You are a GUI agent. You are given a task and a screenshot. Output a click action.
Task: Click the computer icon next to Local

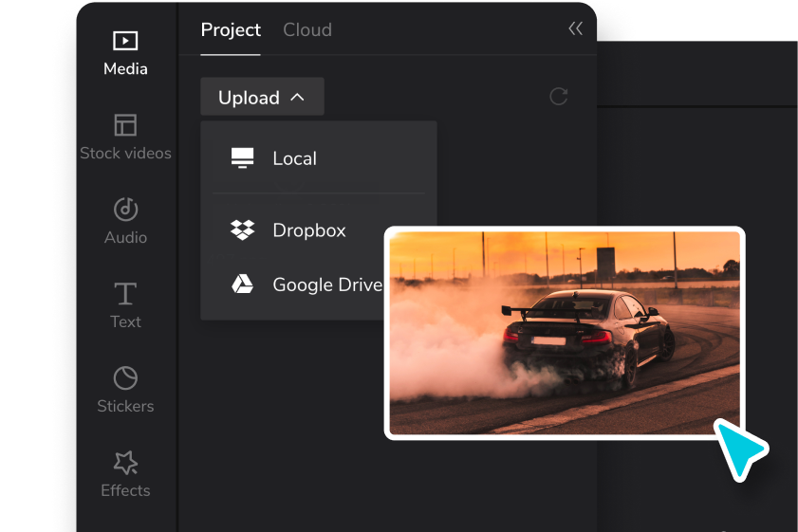click(x=242, y=158)
